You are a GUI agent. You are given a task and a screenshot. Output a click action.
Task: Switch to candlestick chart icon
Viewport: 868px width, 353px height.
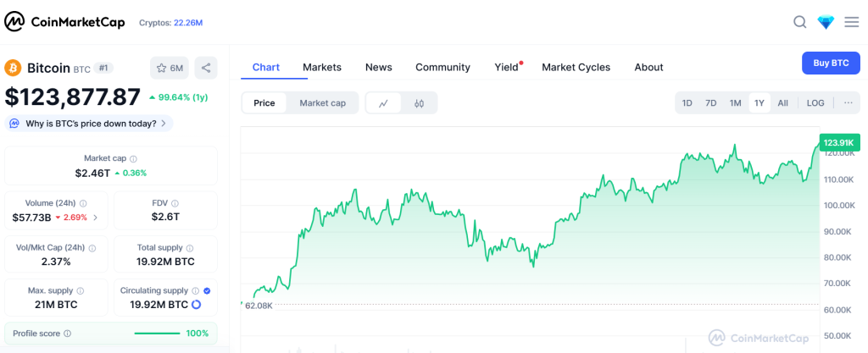coord(419,103)
